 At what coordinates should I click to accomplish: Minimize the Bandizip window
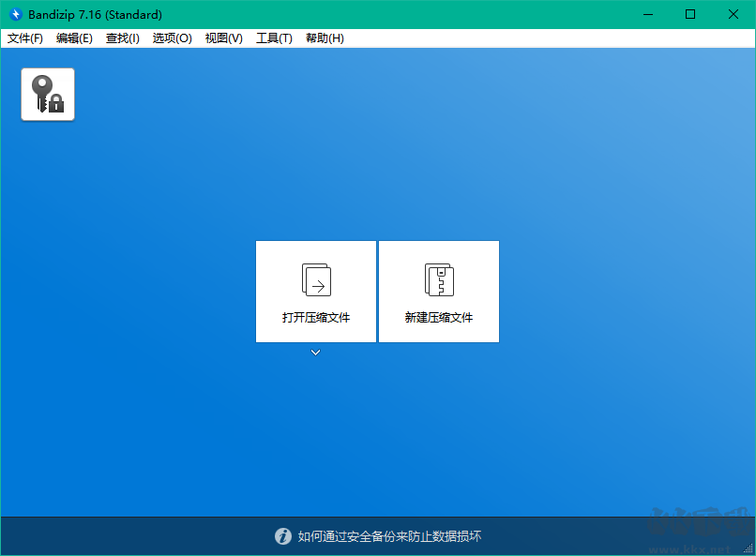click(648, 14)
